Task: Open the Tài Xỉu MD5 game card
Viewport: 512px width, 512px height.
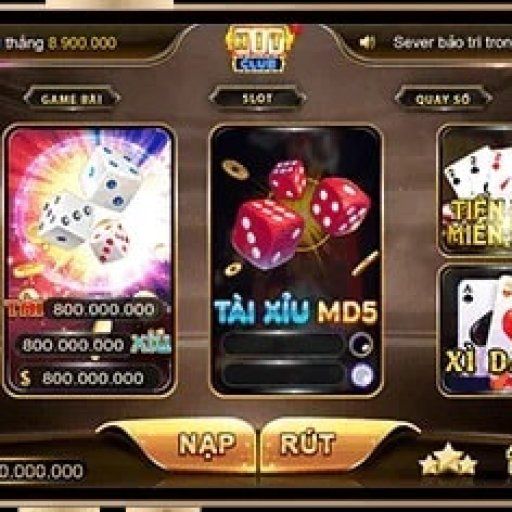Action: click(x=296, y=261)
